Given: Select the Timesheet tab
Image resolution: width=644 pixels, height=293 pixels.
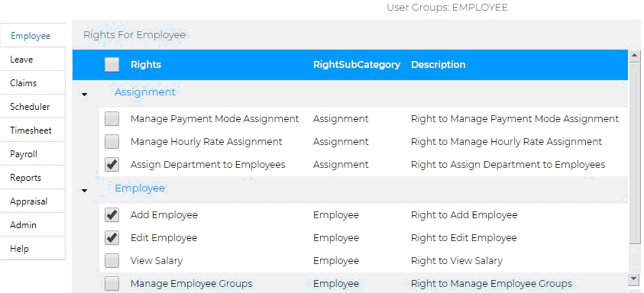Looking at the screenshot, I should coord(32,130).
